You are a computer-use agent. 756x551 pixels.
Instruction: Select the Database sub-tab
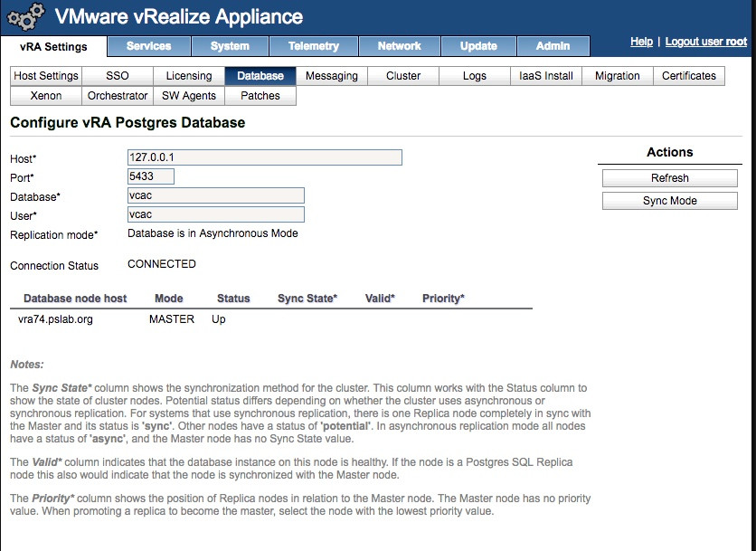click(x=260, y=76)
